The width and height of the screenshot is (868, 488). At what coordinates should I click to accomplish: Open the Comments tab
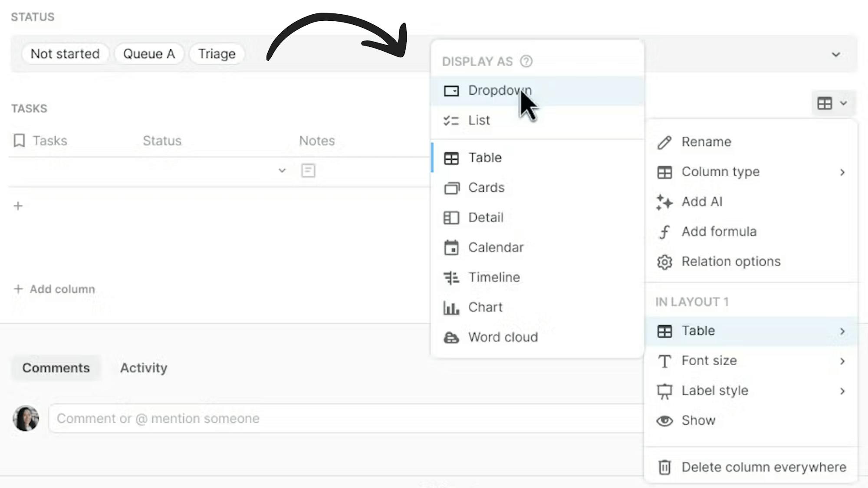56,368
